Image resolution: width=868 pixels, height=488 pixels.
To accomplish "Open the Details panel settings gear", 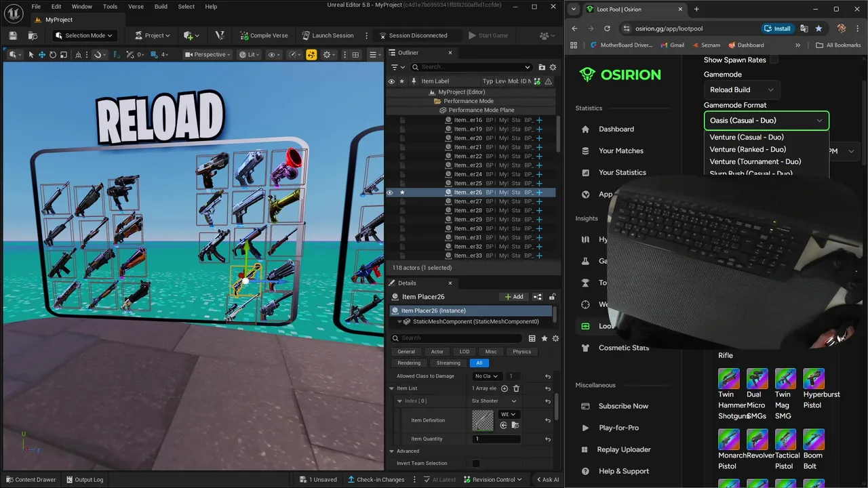I will [x=554, y=338].
